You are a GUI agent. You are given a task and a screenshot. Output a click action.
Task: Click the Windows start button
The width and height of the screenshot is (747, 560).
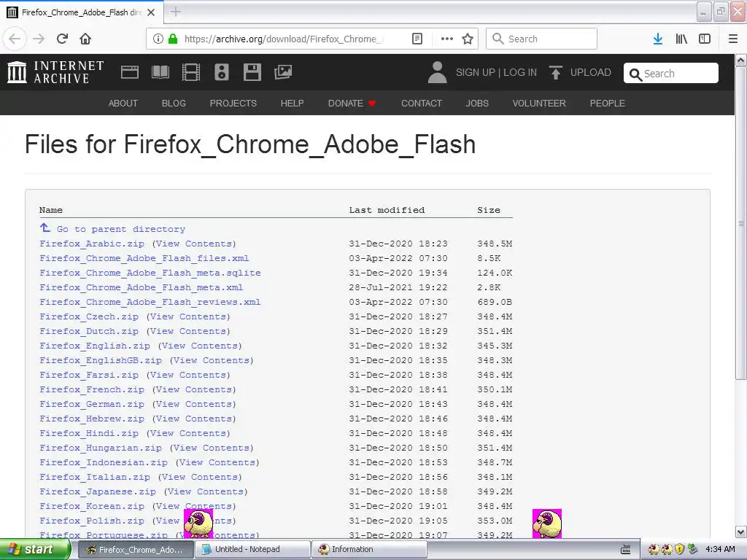coord(35,550)
